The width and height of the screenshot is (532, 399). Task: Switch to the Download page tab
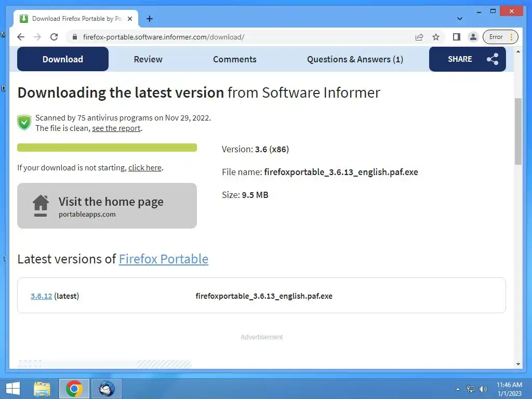(63, 59)
